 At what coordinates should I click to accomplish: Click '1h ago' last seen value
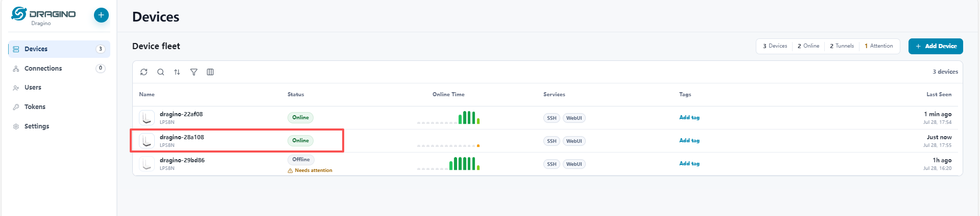(942, 160)
